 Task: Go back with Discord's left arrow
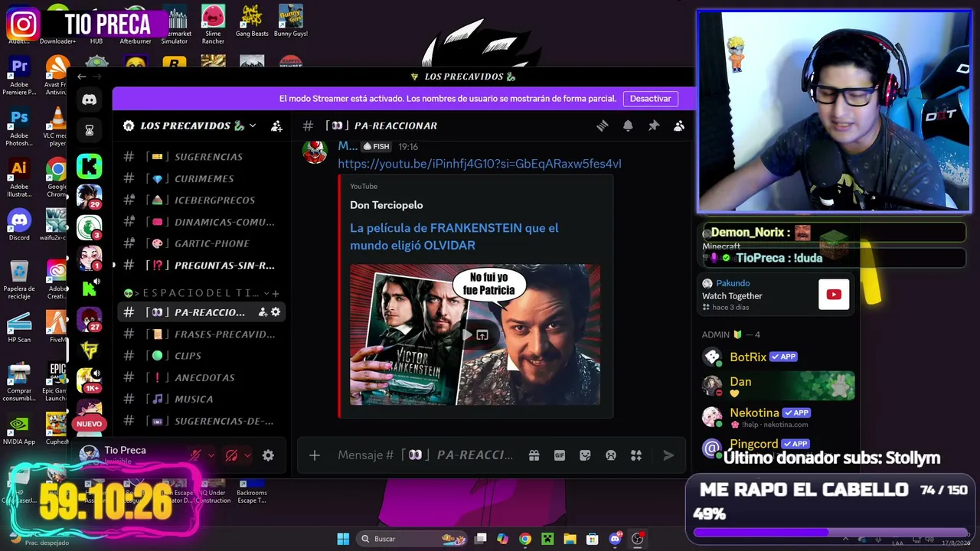[x=82, y=77]
